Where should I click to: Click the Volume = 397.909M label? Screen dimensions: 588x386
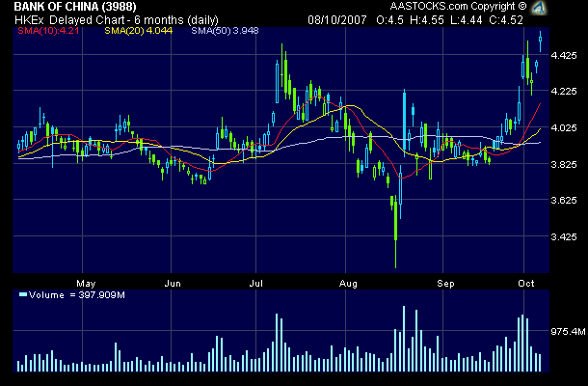(76, 295)
